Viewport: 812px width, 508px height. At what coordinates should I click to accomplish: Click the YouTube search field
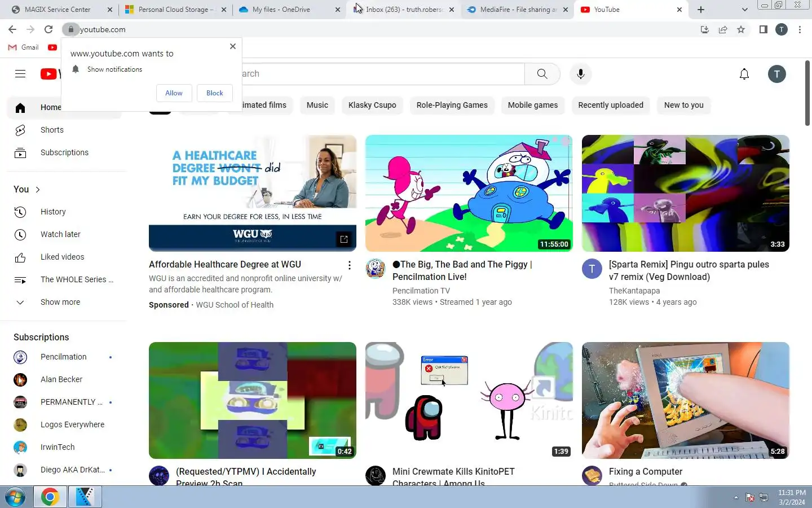pos(383,74)
